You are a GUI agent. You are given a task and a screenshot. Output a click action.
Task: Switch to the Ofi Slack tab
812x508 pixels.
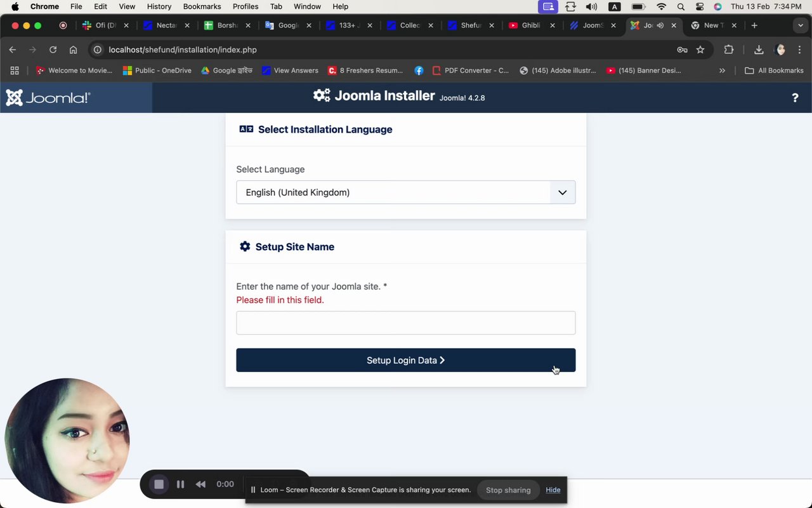(x=105, y=25)
